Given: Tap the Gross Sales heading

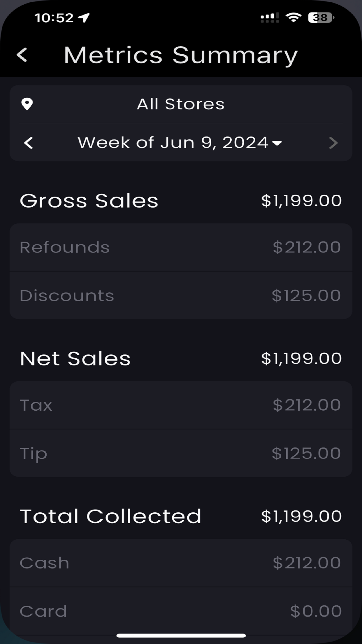Looking at the screenshot, I should coord(89,201).
